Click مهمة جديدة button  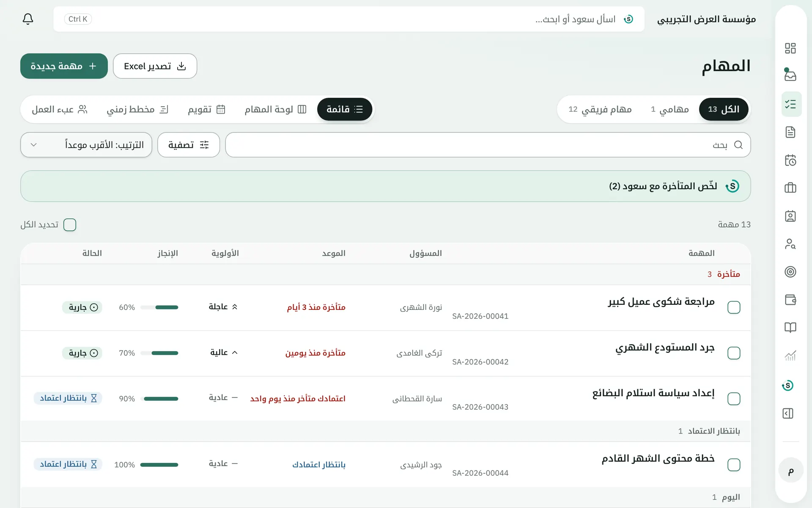[64, 66]
